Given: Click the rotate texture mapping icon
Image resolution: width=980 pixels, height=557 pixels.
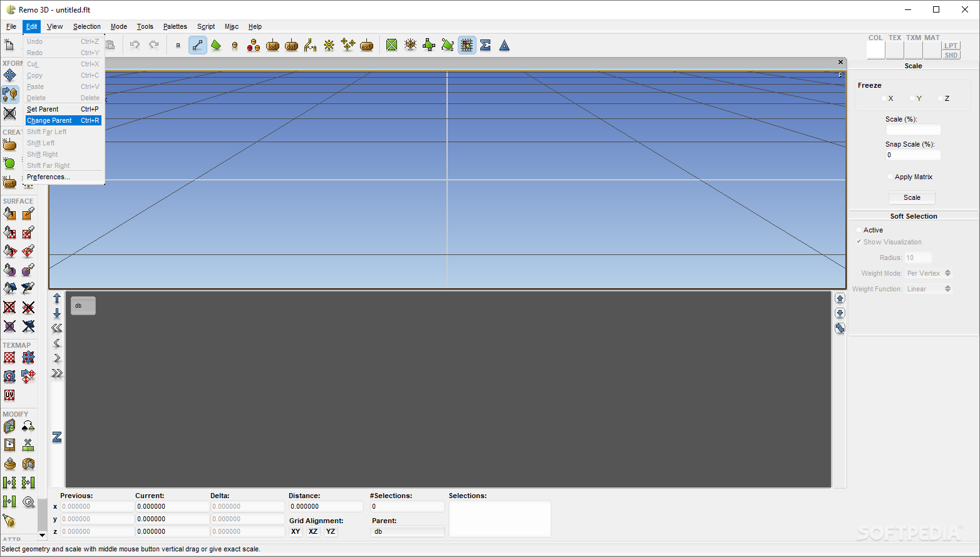Looking at the screenshot, I should (x=9, y=376).
